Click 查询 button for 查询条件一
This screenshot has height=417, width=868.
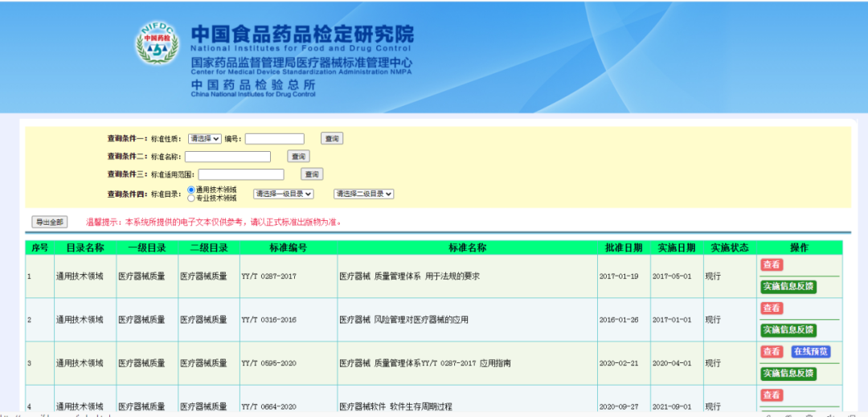[x=332, y=139]
